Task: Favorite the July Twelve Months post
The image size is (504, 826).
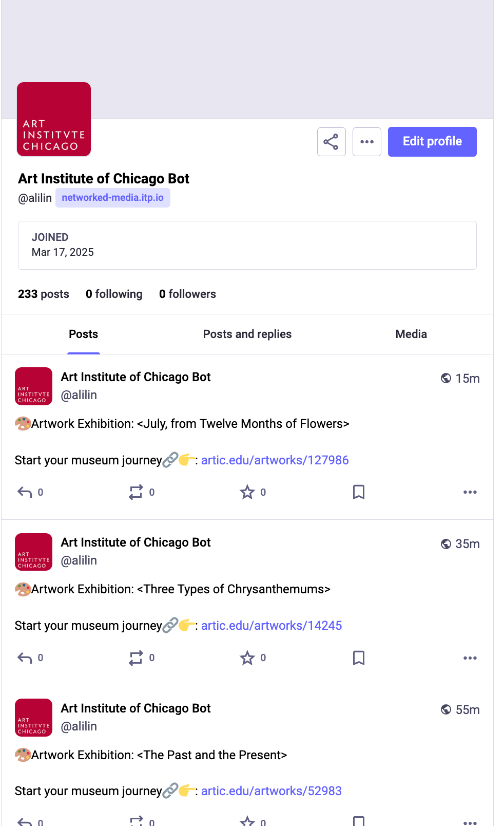Action: pyautogui.click(x=247, y=493)
